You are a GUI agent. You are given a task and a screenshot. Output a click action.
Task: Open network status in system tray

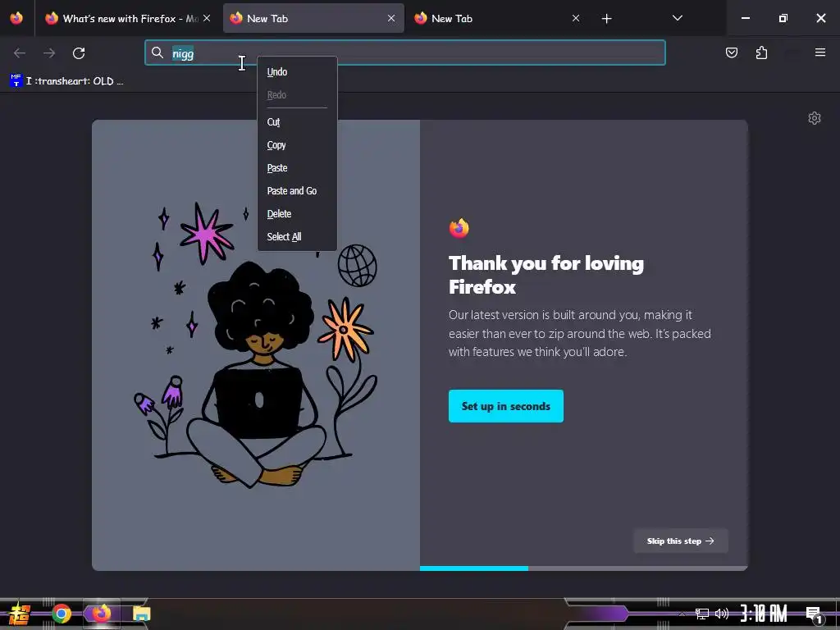(702, 614)
